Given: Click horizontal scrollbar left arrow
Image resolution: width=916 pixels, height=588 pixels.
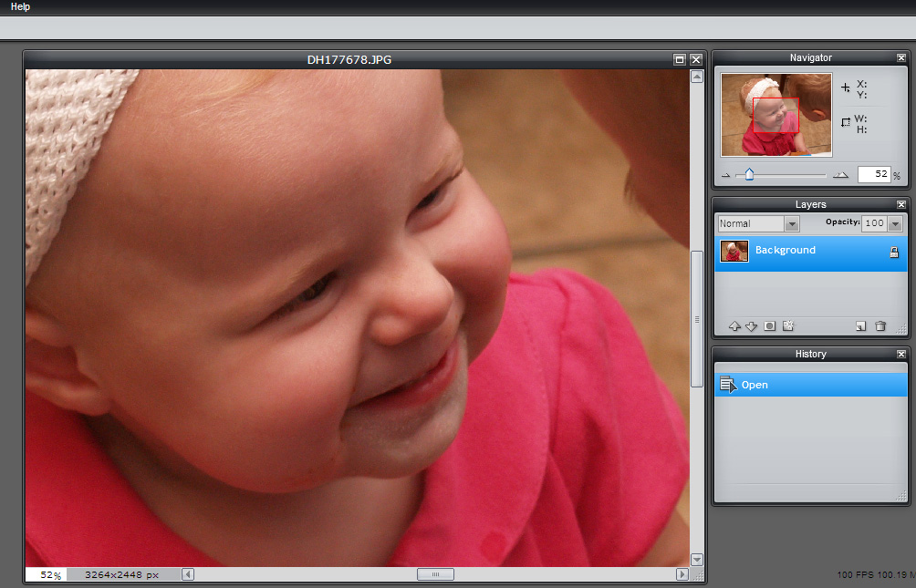Looking at the screenshot, I should point(188,574).
